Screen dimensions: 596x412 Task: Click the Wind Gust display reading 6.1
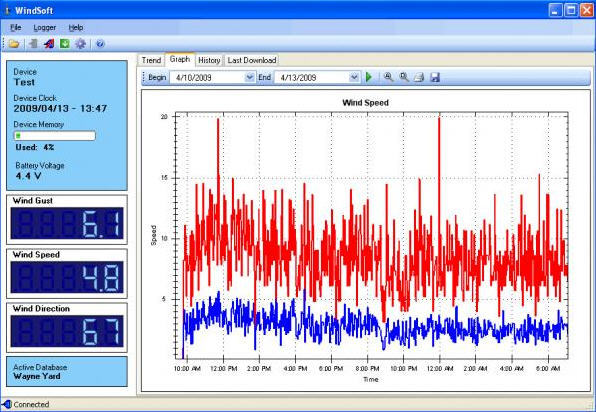click(x=67, y=223)
